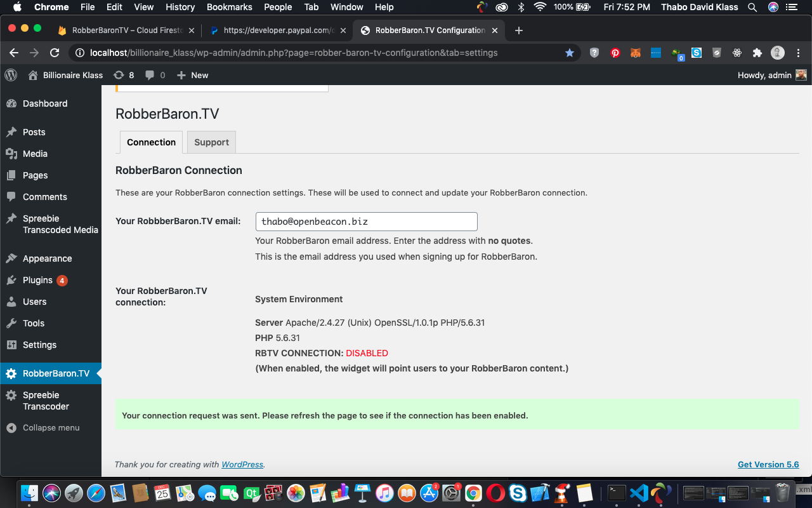Open iTunes in the Dock
The width and height of the screenshot is (812, 508).
click(384, 493)
